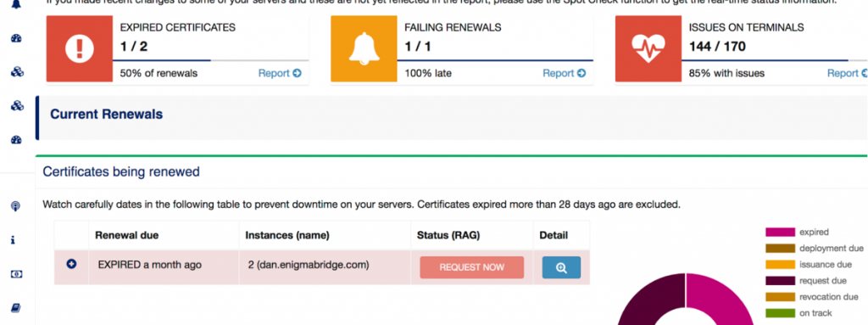This screenshot has height=325, width=868.
Task: Click the ISSUES ON TERMINALS card title
Action: pos(746,27)
